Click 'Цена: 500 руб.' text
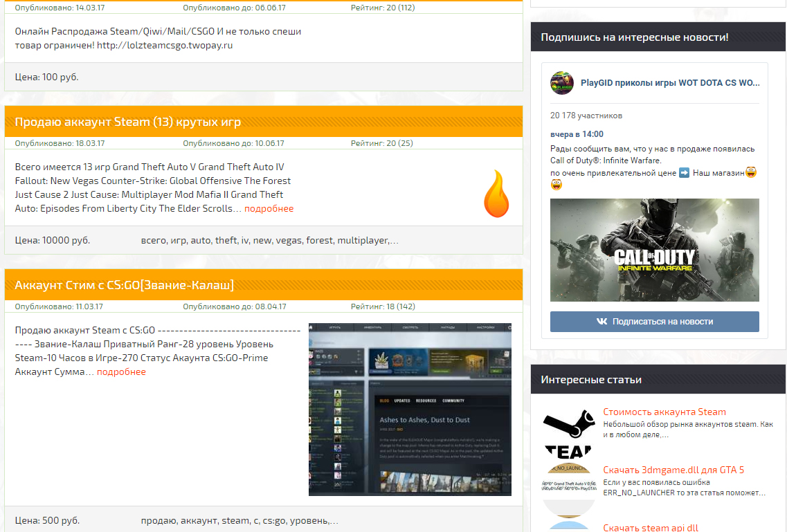Viewport: 787px width, 532px height. coord(47,520)
